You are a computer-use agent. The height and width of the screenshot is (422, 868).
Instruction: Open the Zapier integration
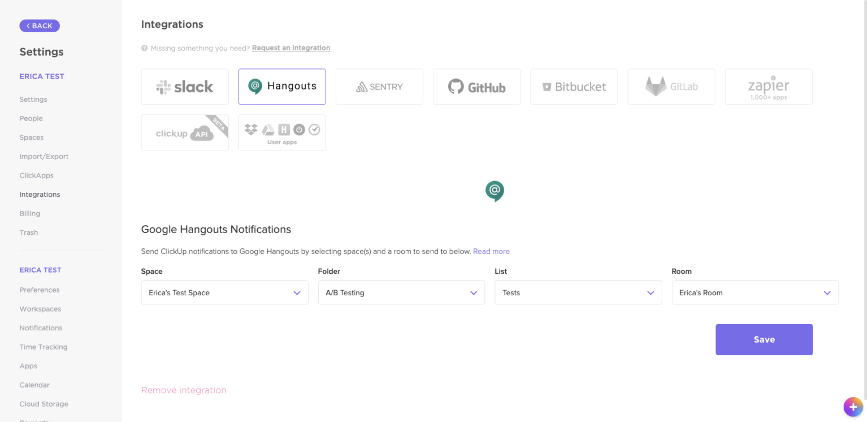pyautogui.click(x=769, y=87)
